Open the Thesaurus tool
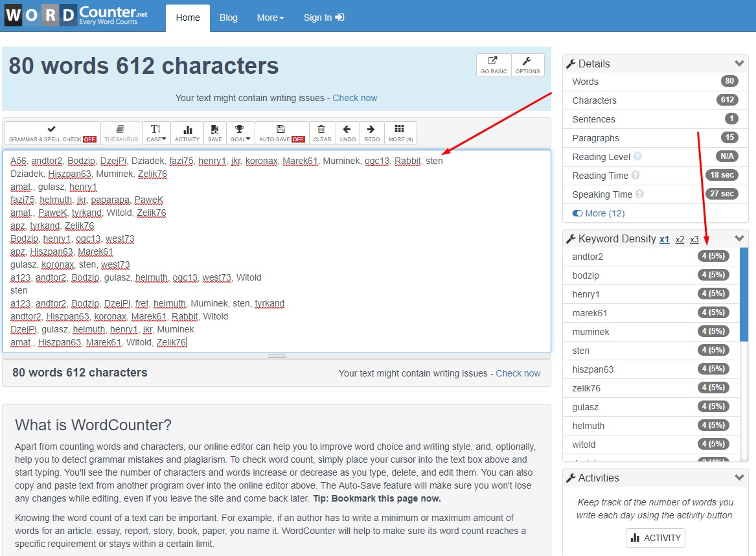The width and height of the screenshot is (756, 556). pyautogui.click(x=121, y=133)
